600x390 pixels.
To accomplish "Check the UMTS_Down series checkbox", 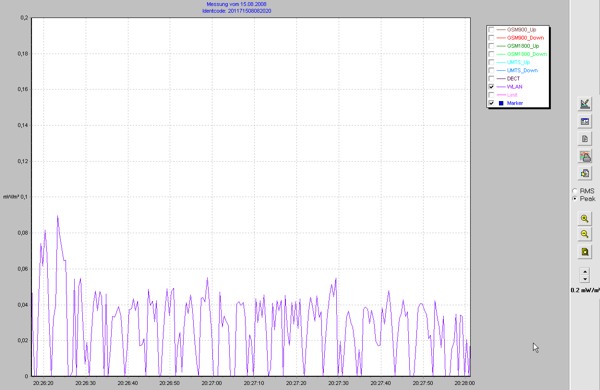I will coord(491,70).
